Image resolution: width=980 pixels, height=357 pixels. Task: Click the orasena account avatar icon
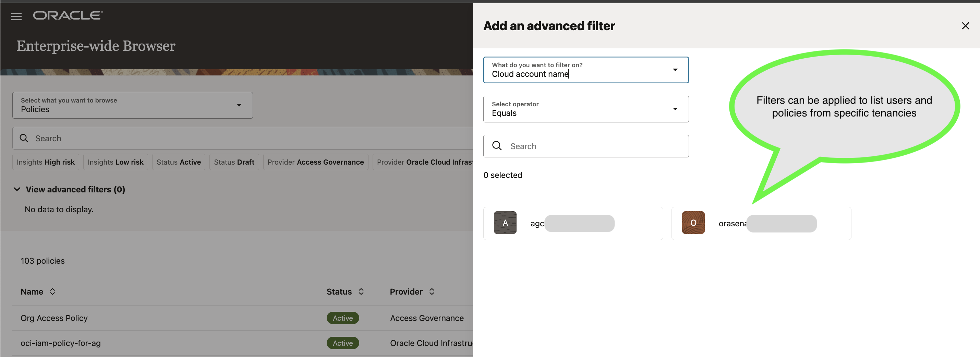point(693,223)
